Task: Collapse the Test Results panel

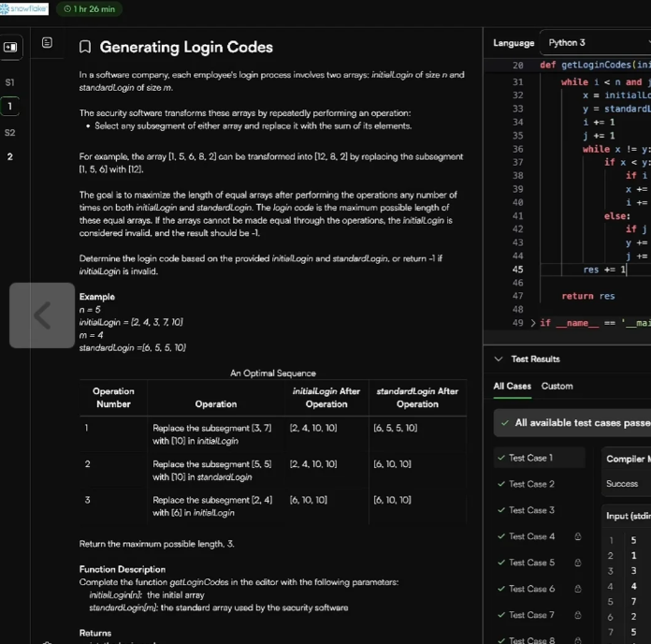Action: pyautogui.click(x=499, y=359)
